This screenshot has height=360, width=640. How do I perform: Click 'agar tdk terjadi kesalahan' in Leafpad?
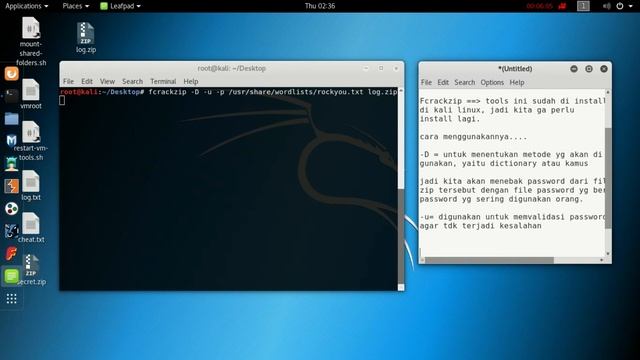(480, 226)
